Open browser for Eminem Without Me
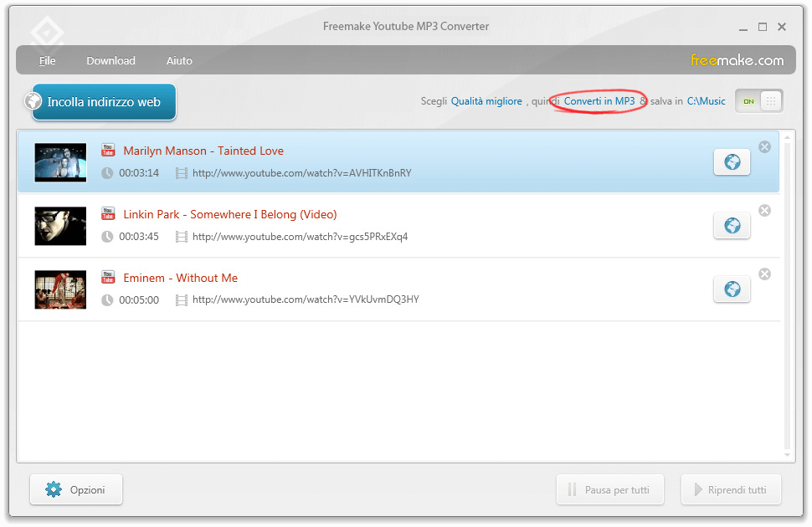 pos(732,289)
